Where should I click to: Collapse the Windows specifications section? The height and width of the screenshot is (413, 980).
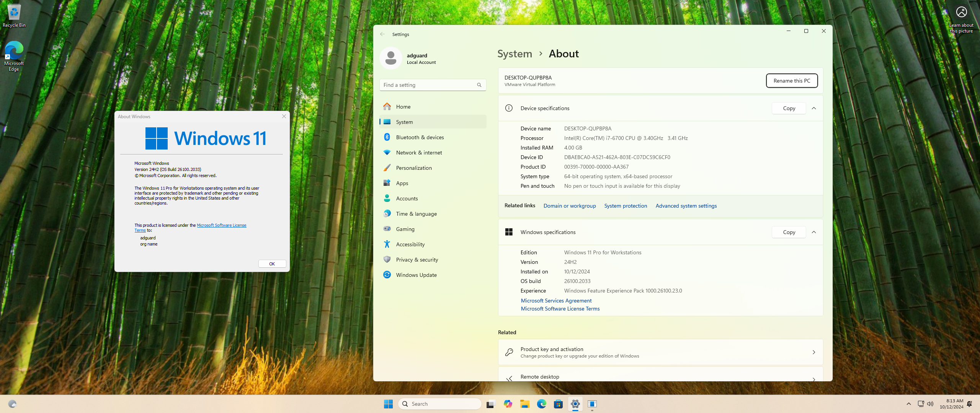coord(814,232)
